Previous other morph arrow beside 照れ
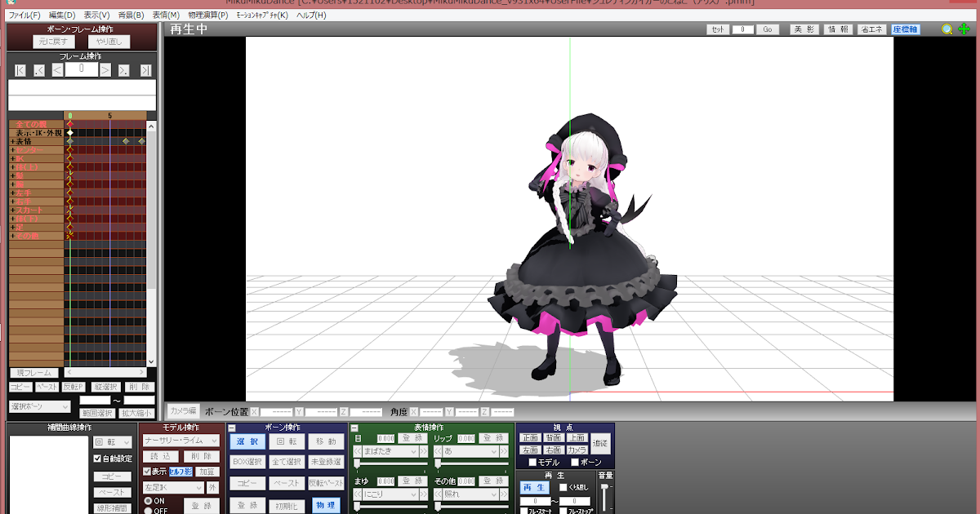This screenshot has width=980, height=514. [438, 494]
